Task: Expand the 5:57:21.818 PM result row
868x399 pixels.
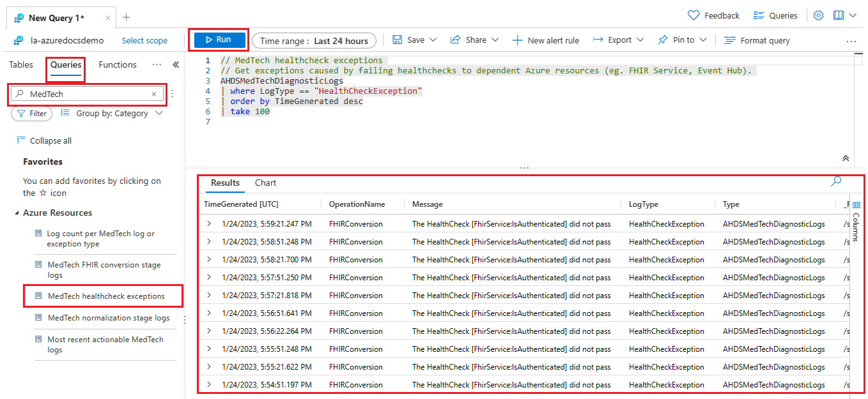Action: click(x=208, y=296)
